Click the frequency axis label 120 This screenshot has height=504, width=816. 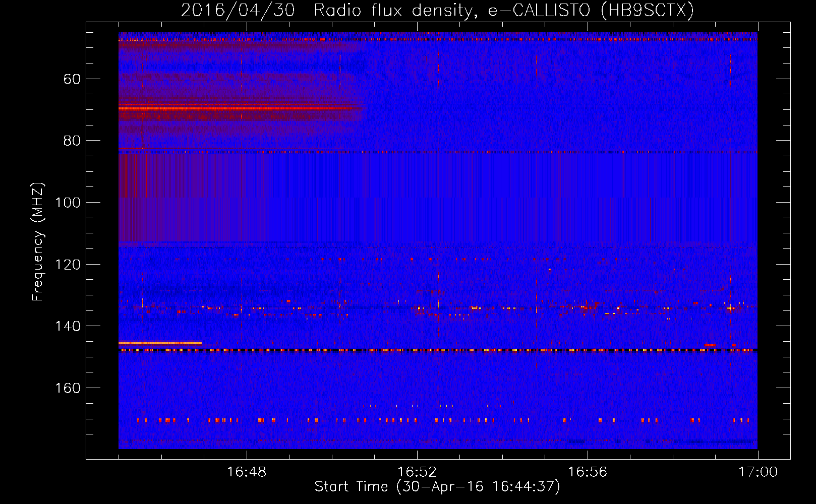point(68,265)
